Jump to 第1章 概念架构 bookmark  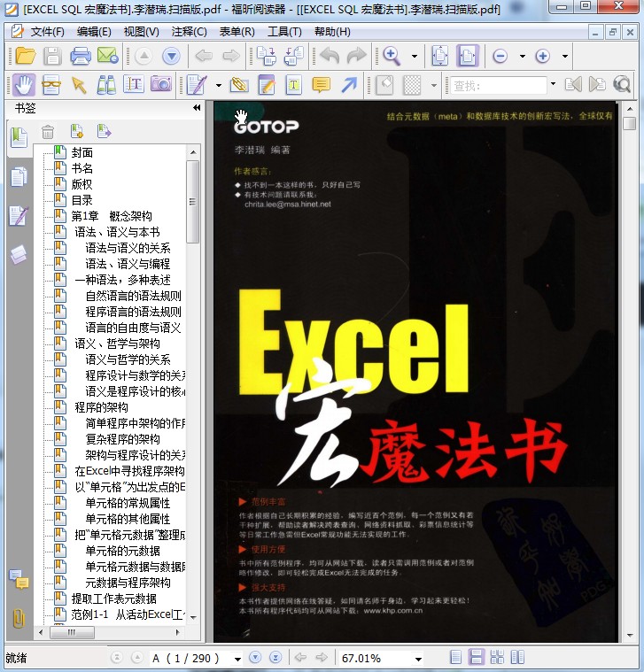coord(112,216)
